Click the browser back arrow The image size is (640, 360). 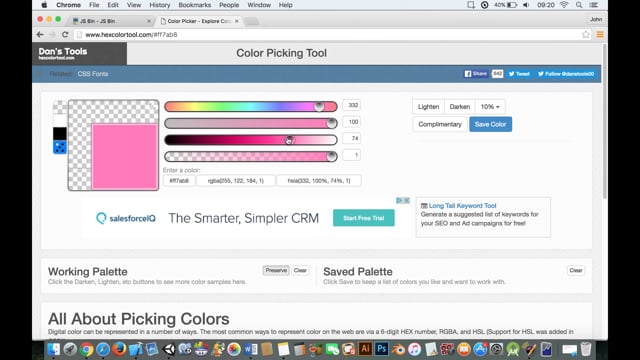[40, 35]
